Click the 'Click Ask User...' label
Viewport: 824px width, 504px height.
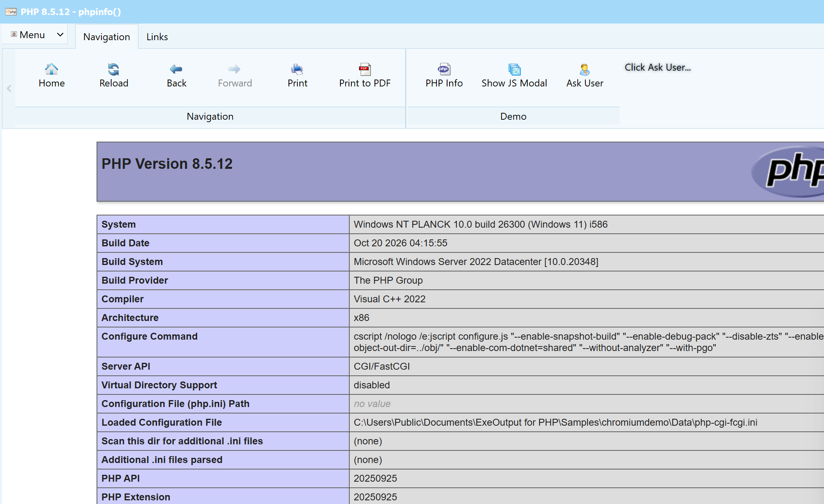658,67
